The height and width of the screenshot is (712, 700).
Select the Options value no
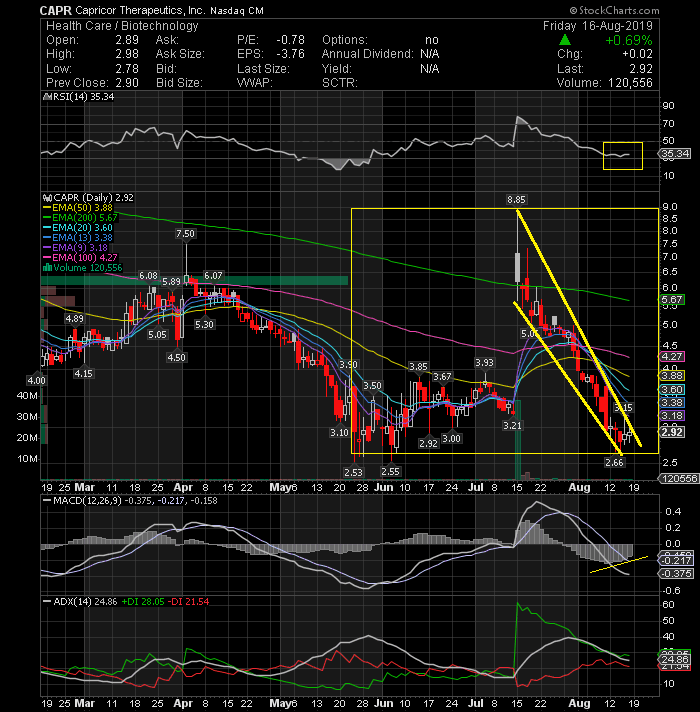click(432, 40)
